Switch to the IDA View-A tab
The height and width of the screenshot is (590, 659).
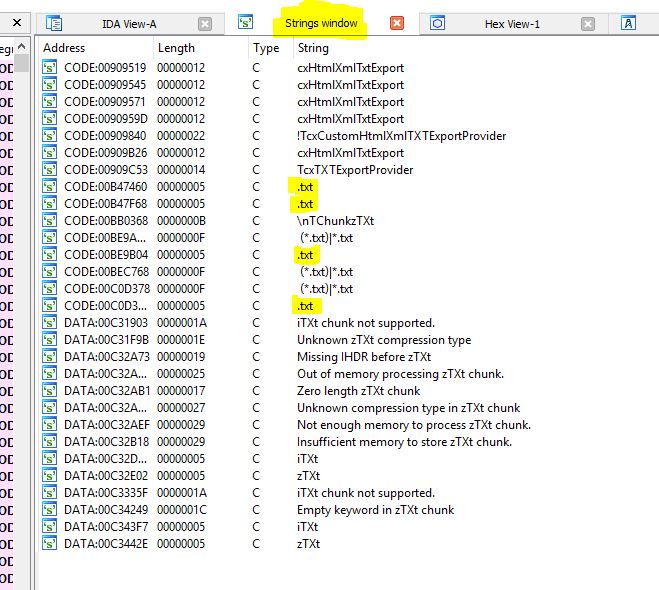tap(129, 23)
